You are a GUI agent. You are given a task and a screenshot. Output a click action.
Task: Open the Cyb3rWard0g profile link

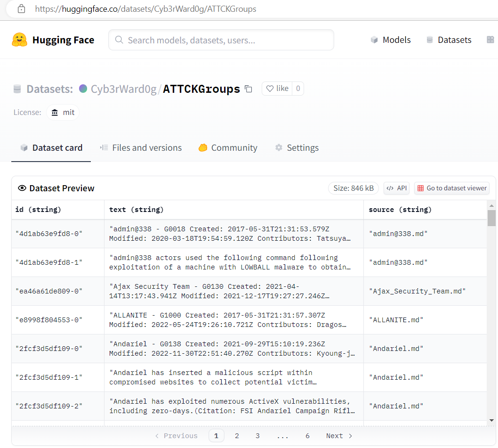click(x=123, y=89)
